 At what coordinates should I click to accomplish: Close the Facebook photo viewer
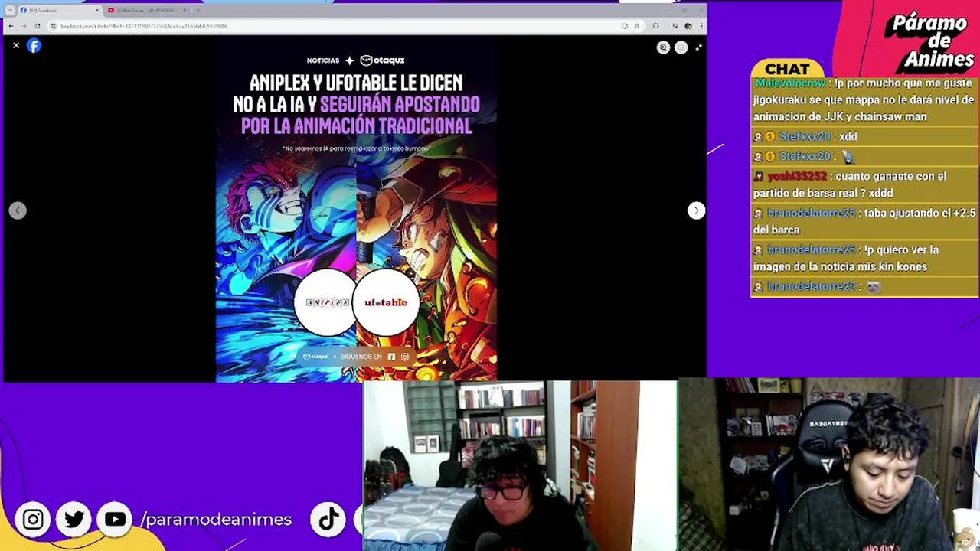click(x=16, y=46)
